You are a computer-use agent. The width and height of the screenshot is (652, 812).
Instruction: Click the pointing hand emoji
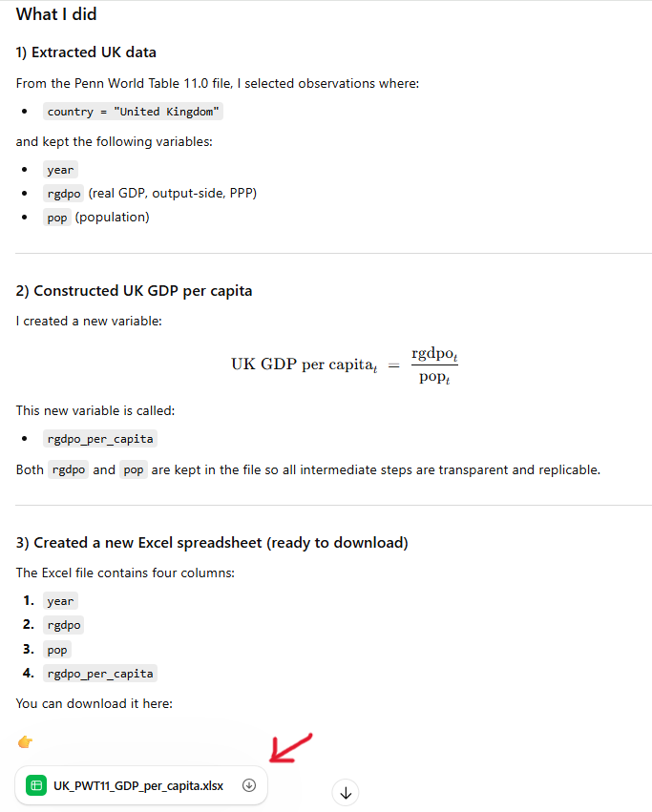click(25, 741)
